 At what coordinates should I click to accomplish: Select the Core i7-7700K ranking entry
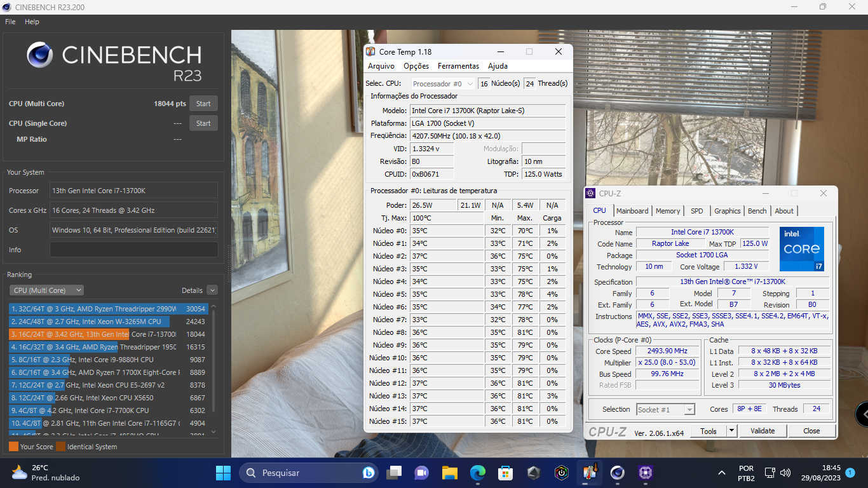109,410
